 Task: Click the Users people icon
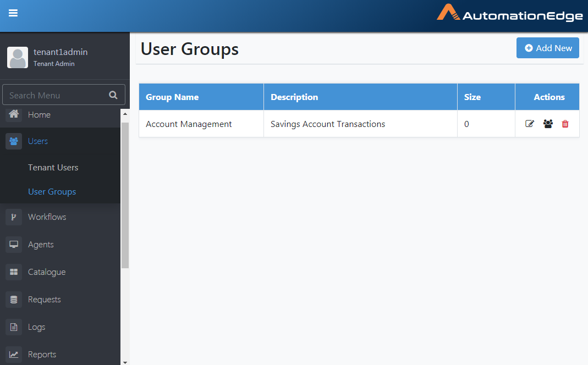[x=14, y=141]
